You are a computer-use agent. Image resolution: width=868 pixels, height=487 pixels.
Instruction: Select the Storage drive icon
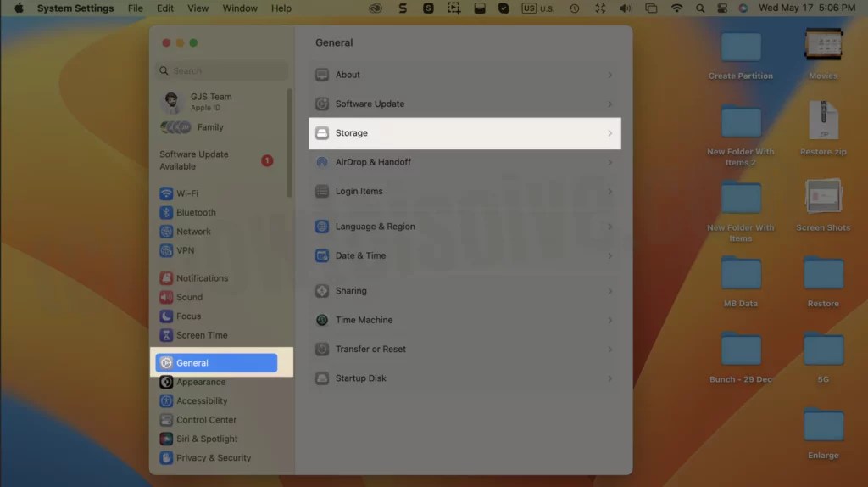coord(321,133)
